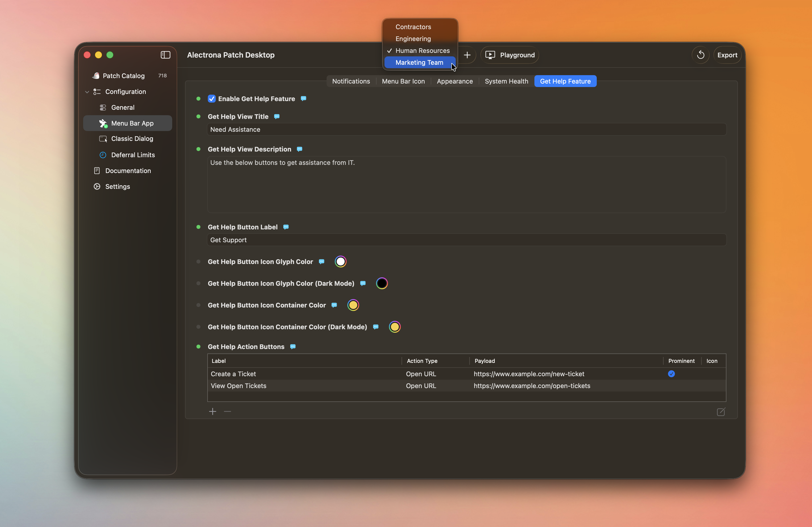
Task: Toggle status dot for Enable Get Help Feature
Action: 198,99
